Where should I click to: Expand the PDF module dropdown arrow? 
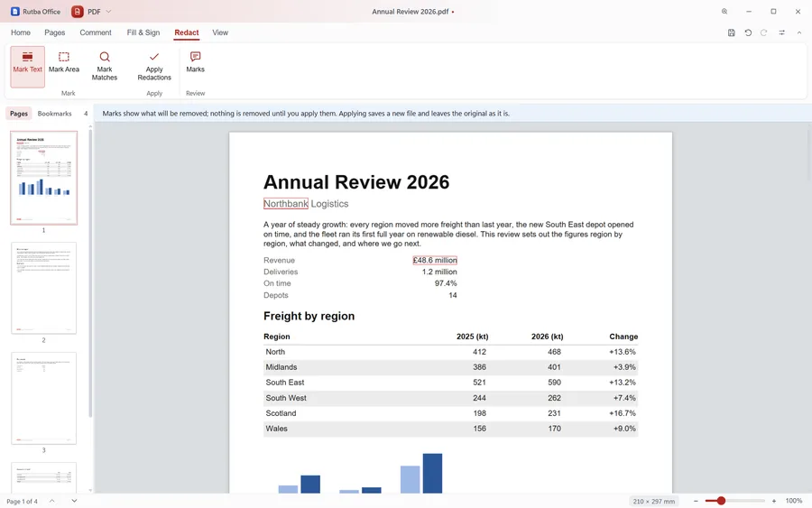click(x=108, y=12)
